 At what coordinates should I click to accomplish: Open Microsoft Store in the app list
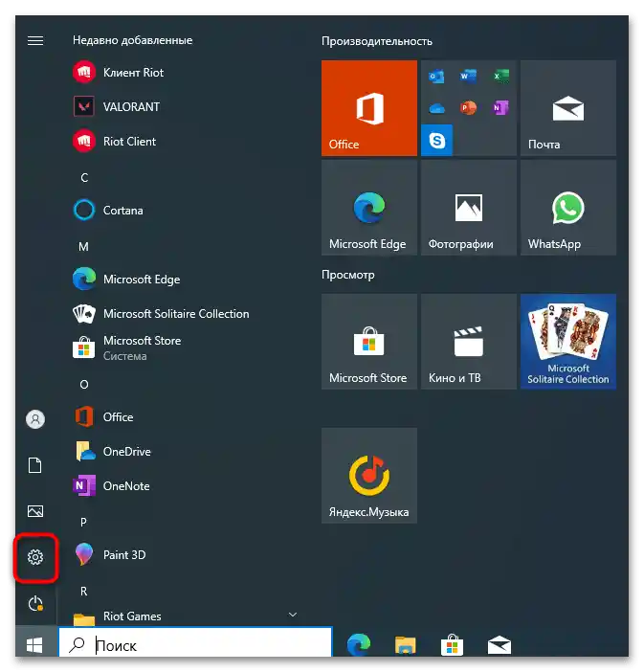pos(127,347)
